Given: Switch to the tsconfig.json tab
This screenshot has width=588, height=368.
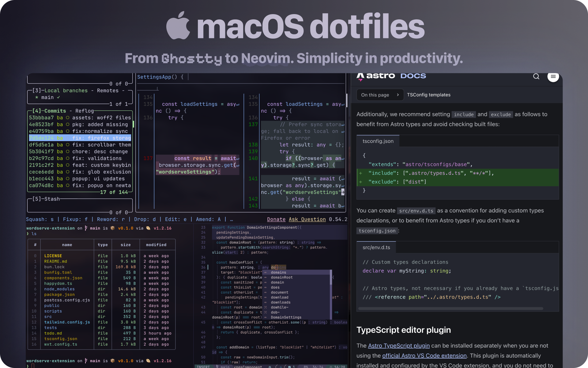Looking at the screenshot, I should 378,141.
